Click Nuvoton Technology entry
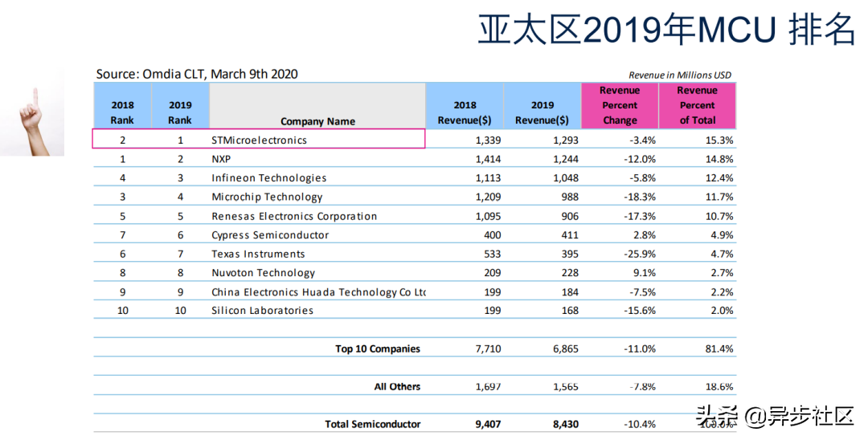Viewport: 868px width, 440px height. [263, 273]
